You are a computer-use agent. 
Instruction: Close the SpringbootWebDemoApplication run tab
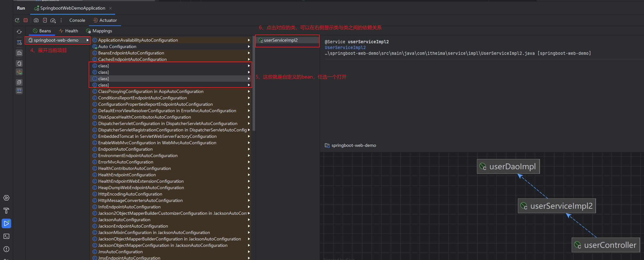tap(110, 8)
